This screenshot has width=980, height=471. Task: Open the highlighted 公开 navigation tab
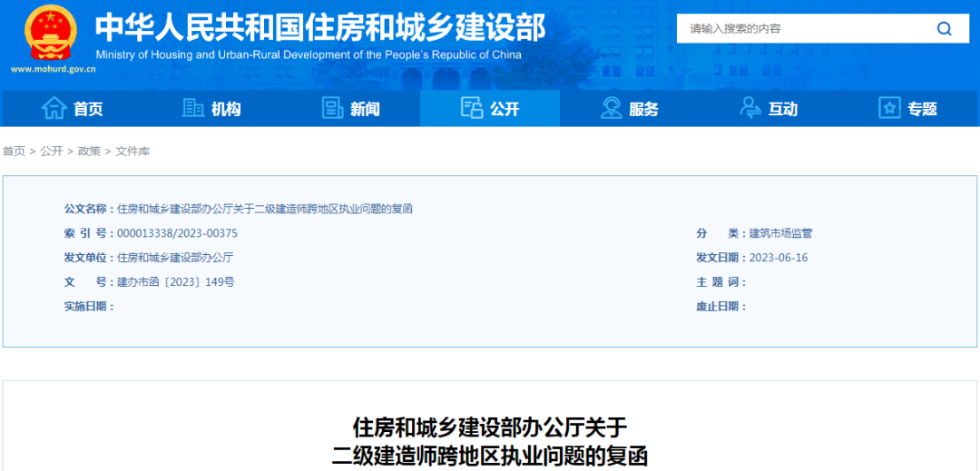[x=490, y=109]
